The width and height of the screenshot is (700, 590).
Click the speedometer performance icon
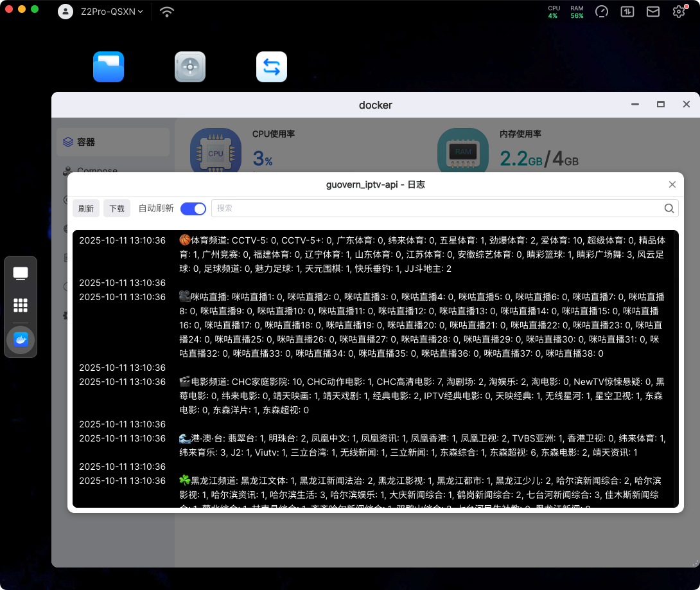click(602, 12)
